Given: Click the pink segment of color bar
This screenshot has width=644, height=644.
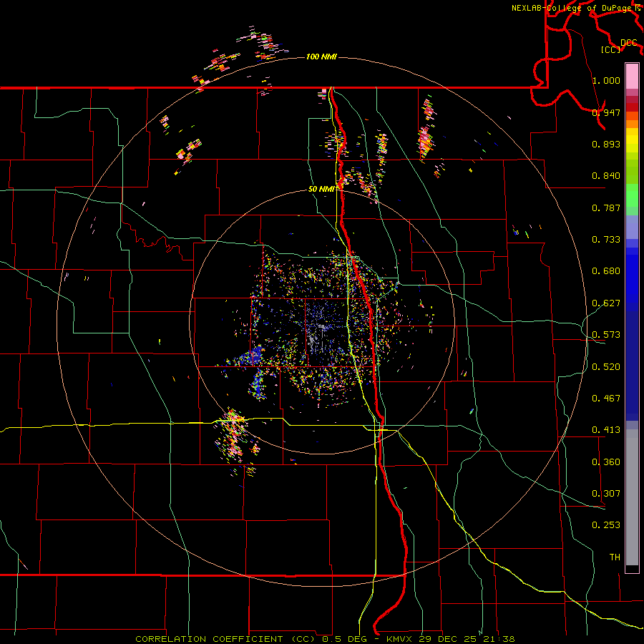Looking at the screenshot, I should 632,76.
